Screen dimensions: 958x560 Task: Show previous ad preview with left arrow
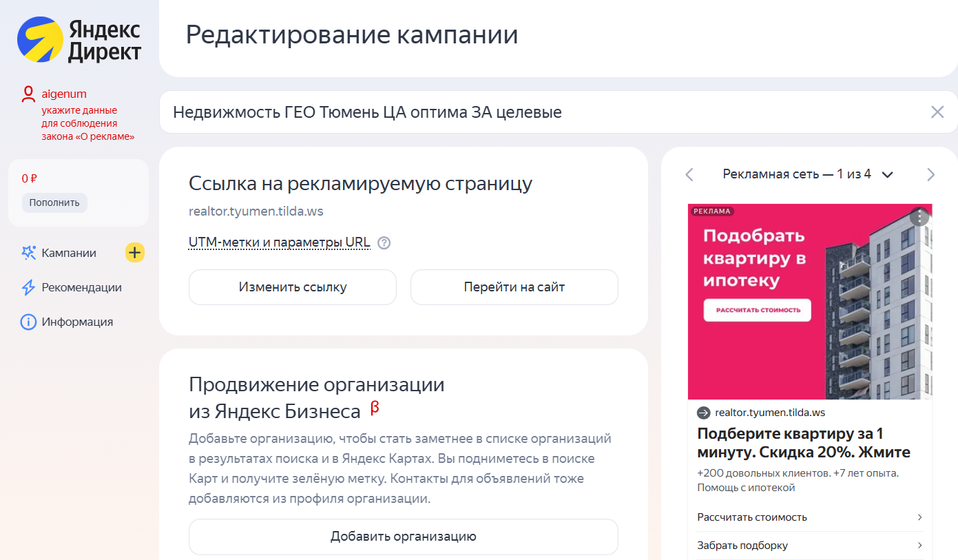[x=689, y=174]
